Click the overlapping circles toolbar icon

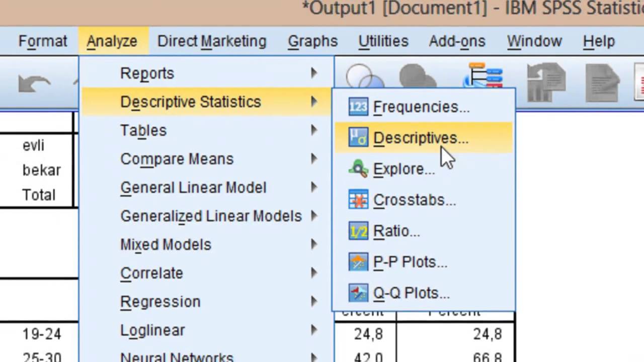pos(365,76)
